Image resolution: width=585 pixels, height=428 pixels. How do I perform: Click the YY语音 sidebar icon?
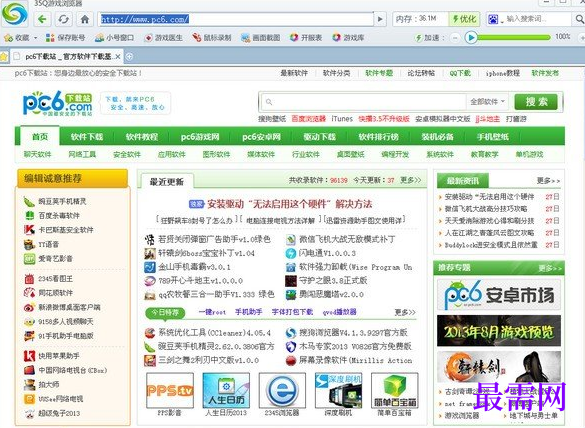pyautogui.click(x=29, y=244)
